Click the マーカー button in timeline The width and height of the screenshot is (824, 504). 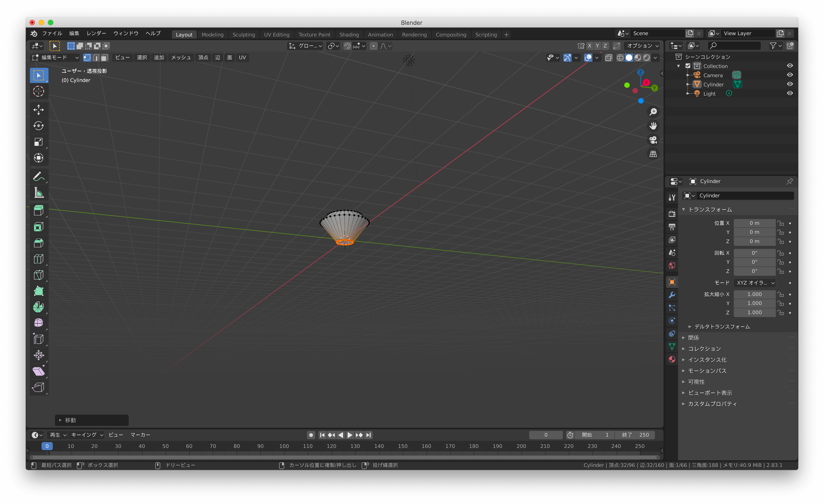coord(140,435)
